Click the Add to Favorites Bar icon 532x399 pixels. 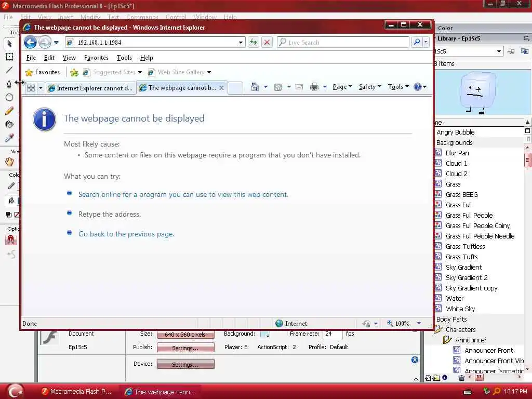coord(74,72)
